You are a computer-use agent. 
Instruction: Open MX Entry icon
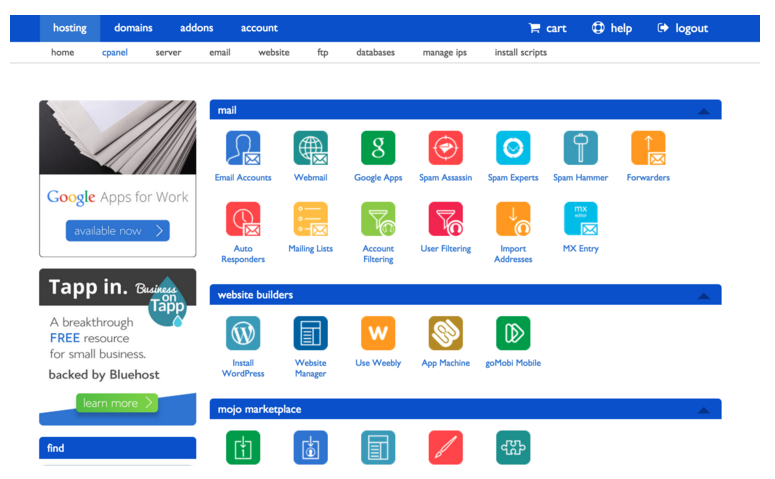(x=581, y=219)
